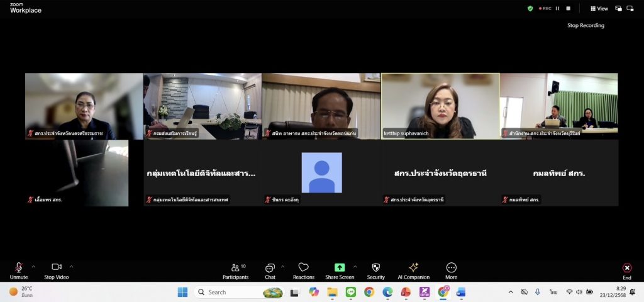Viewport: 644px width, 302px height.
Task: Expand audio options arrow beside Unmute
Action: pos(33,266)
